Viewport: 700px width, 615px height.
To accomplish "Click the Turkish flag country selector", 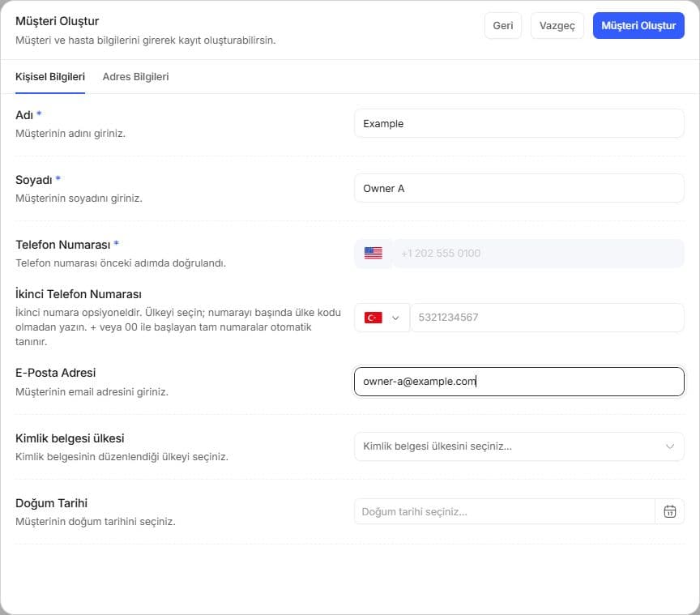I will (382, 318).
